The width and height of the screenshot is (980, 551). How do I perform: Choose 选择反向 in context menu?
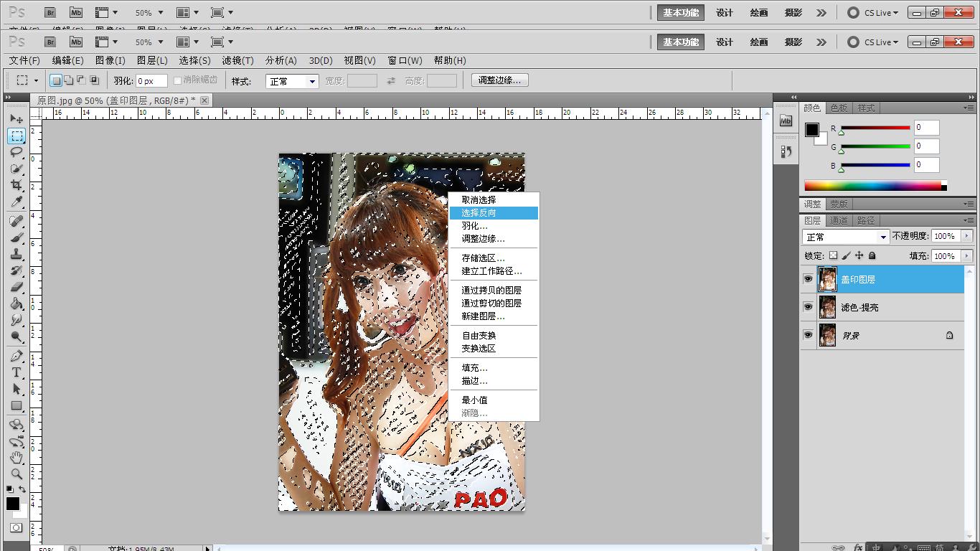coord(494,213)
